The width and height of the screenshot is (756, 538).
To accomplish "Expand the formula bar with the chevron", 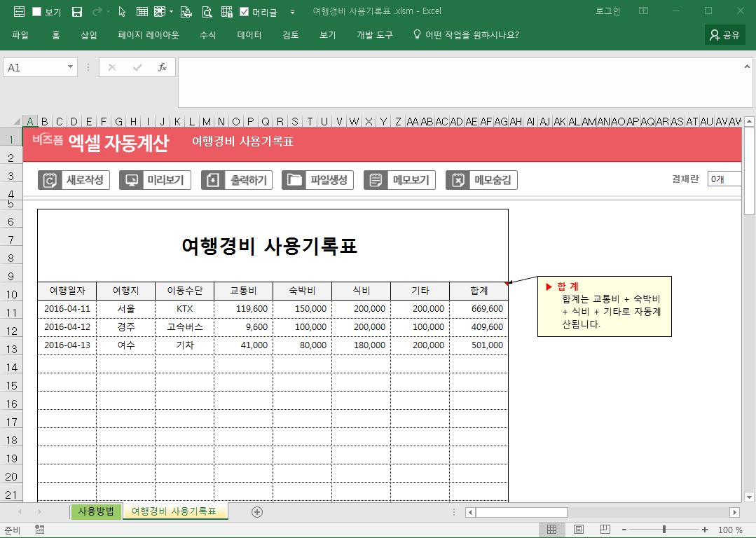I will click(x=747, y=67).
